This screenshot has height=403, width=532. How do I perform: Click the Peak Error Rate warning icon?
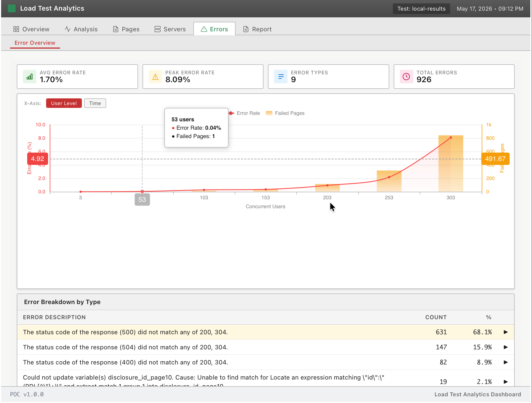click(155, 77)
